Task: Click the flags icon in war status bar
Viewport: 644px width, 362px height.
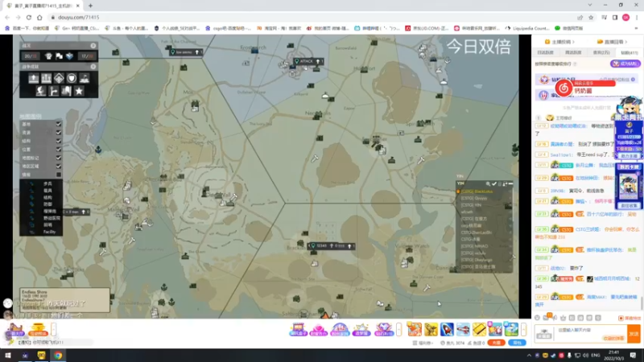Action: coord(59,56)
